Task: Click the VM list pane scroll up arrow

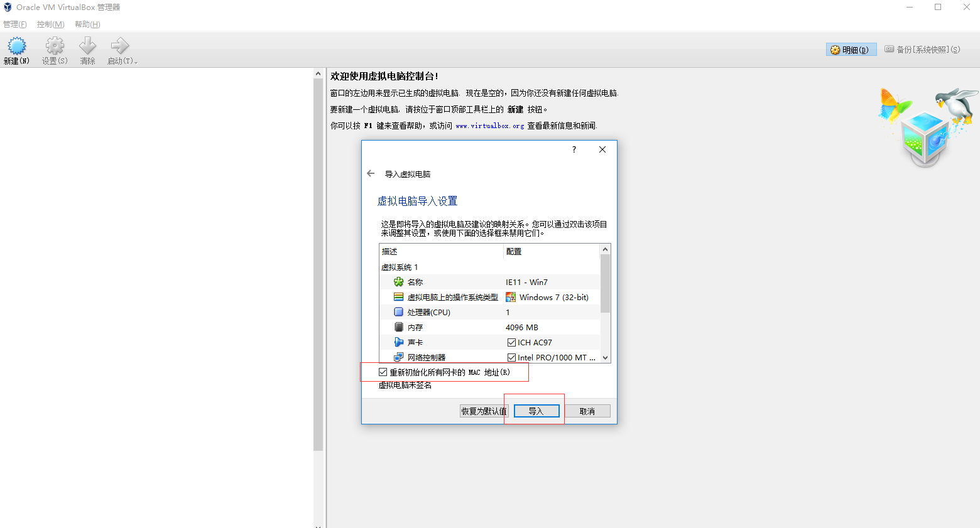Action: [x=318, y=73]
